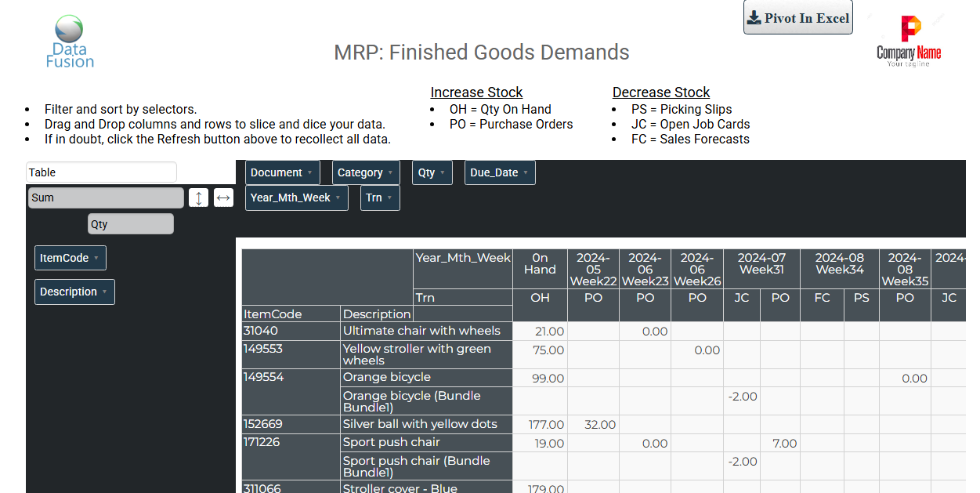Toggle row sort order vertical arrow

pyautogui.click(x=198, y=198)
